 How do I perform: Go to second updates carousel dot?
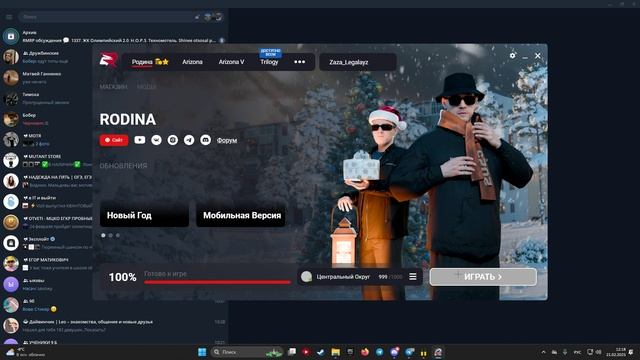tap(111, 235)
